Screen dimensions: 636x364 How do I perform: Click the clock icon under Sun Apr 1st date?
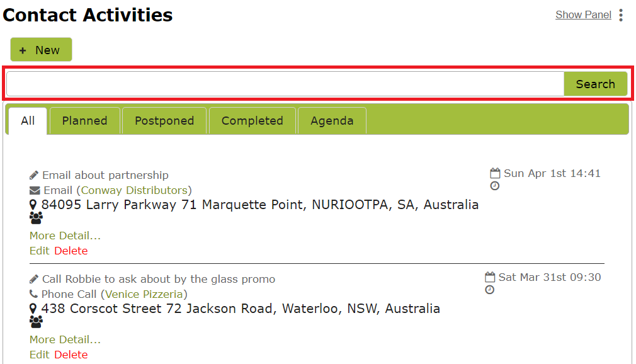(x=494, y=186)
